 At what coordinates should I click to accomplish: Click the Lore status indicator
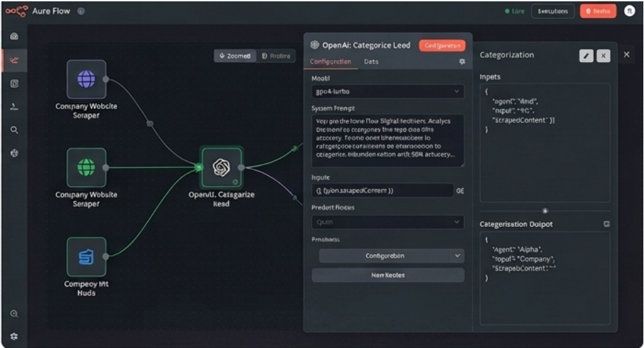(x=515, y=11)
